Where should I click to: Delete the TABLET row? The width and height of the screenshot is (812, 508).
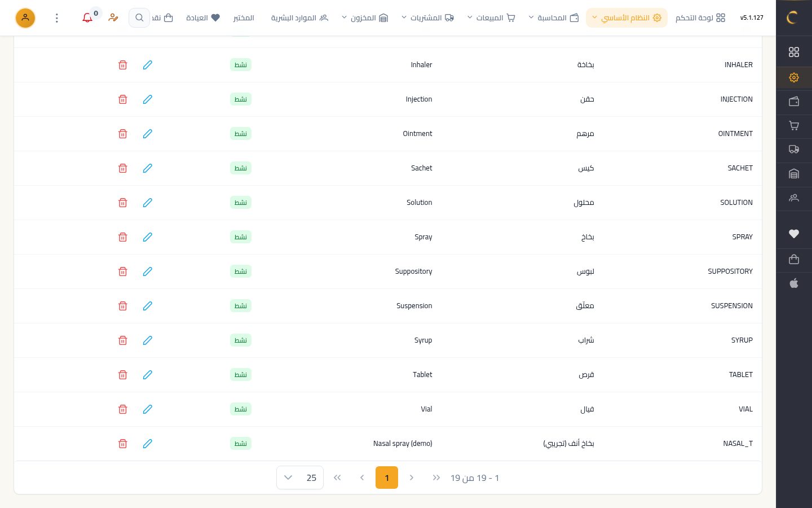[x=123, y=375]
